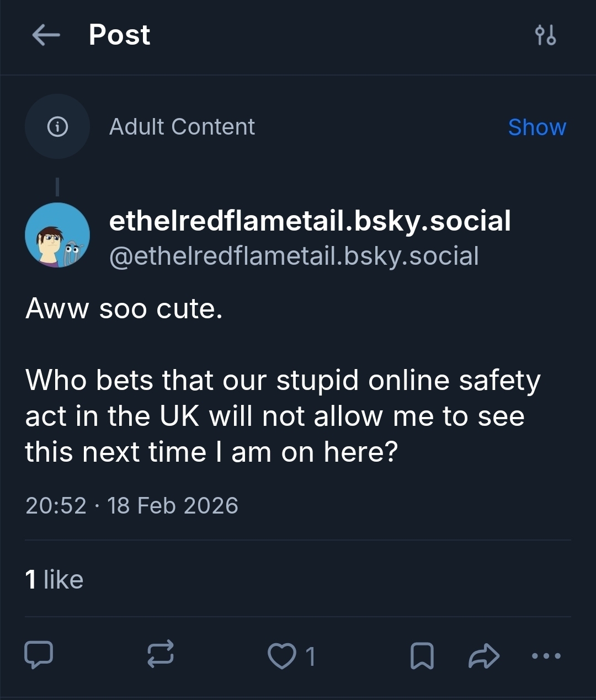
Task: View who liked via "1 like"
Action: [54, 580]
